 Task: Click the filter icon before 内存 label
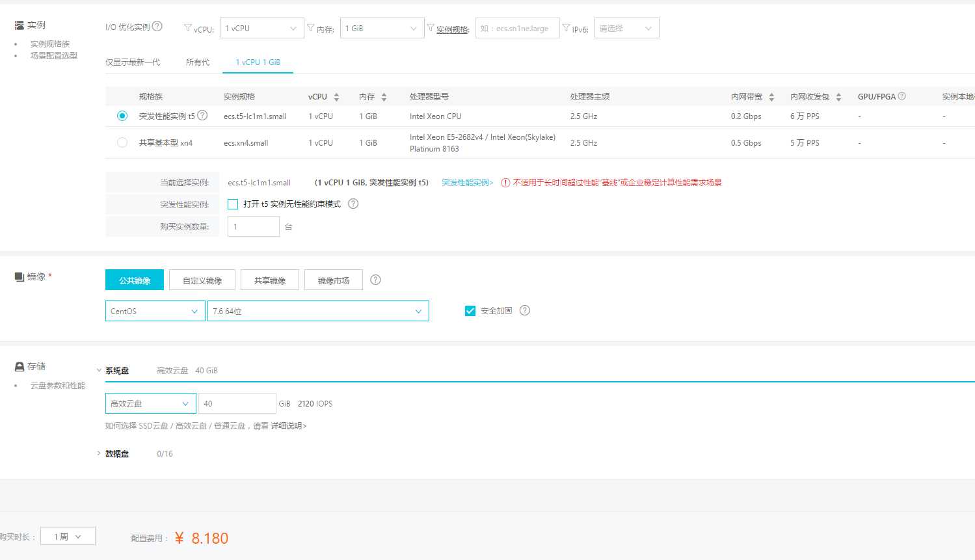tap(311, 28)
